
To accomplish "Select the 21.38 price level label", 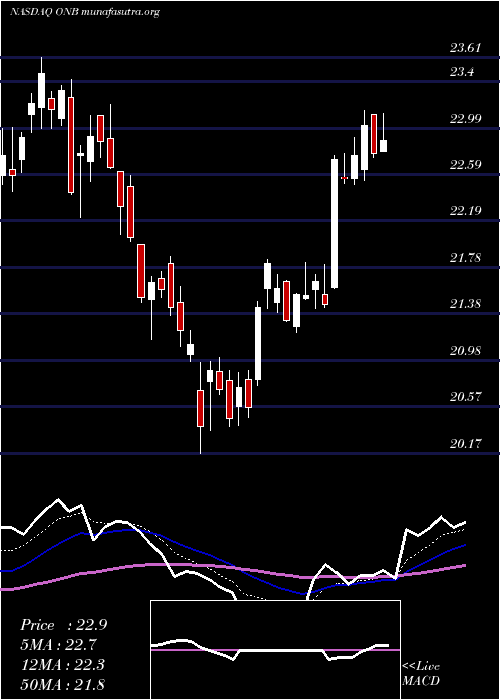I will (x=466, y=304).
